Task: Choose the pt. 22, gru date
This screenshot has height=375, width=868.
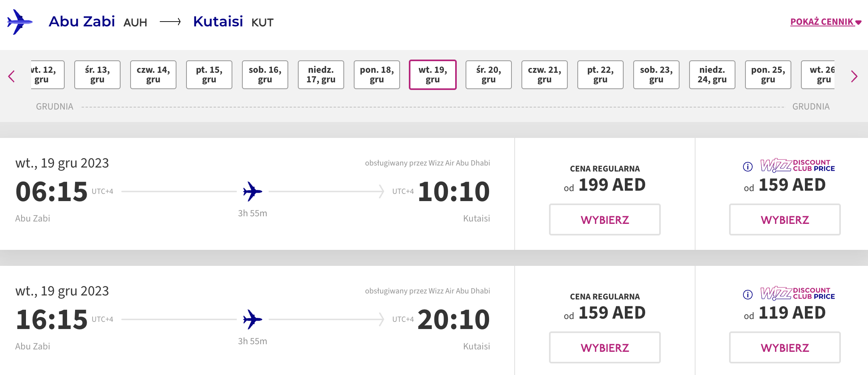Action: click(x=600, y=75)
